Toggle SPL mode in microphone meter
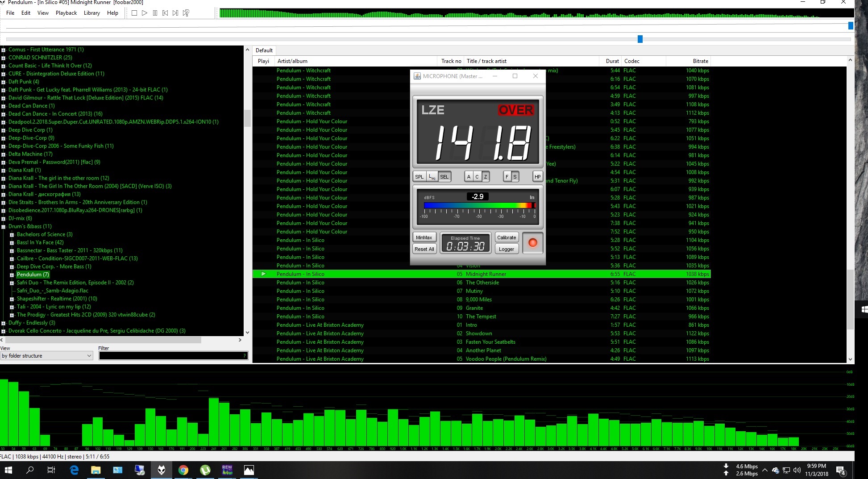 coord(419,177)
